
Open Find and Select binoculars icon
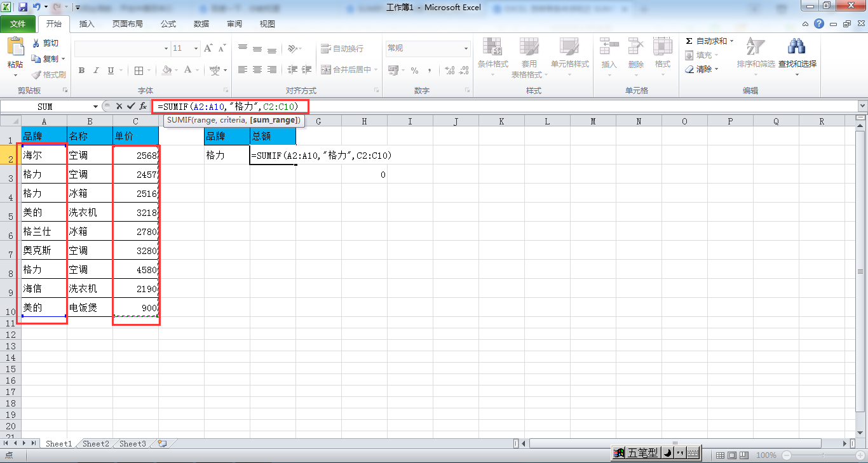pyautogui.click(x=796, y=46)
